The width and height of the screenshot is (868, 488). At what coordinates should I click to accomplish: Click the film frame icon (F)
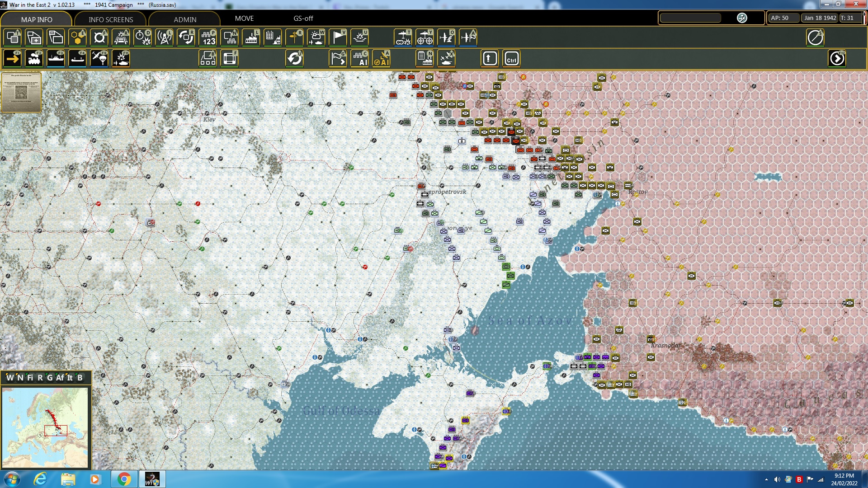coord(230,59)
